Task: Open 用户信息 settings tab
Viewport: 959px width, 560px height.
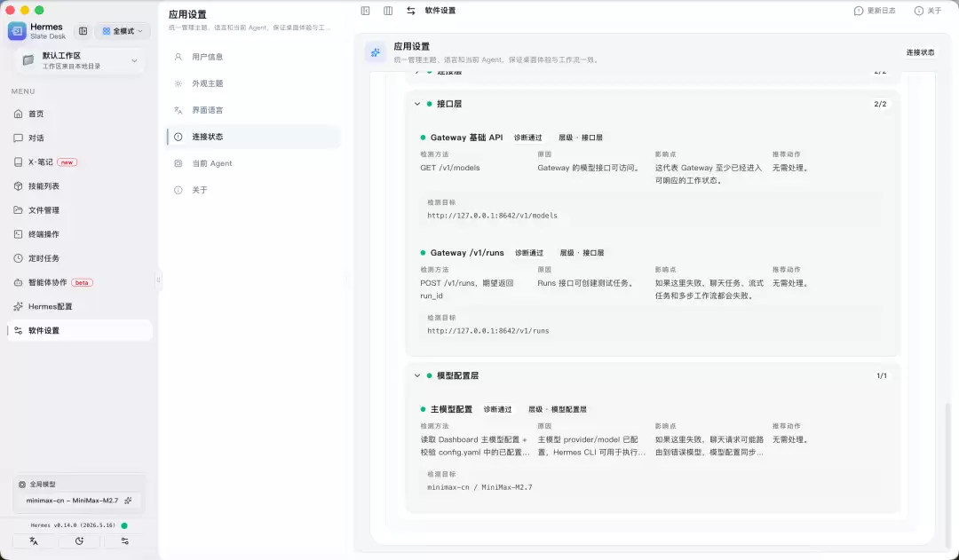Action: tap(253, 57)
